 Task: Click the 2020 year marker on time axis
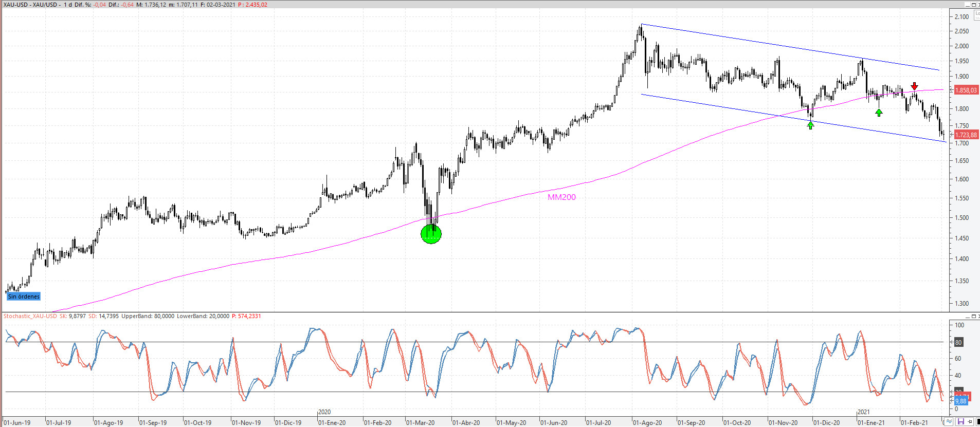[324, 412]
